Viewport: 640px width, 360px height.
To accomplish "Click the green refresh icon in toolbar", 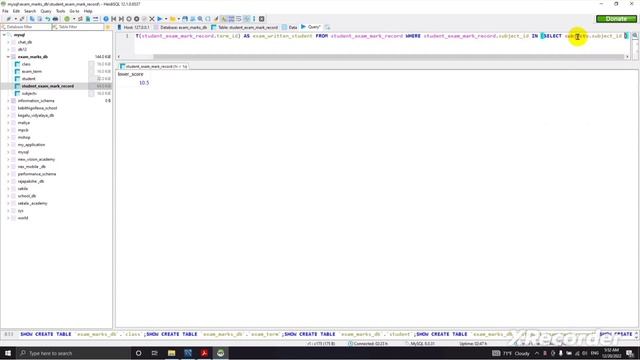I will 67,19.
